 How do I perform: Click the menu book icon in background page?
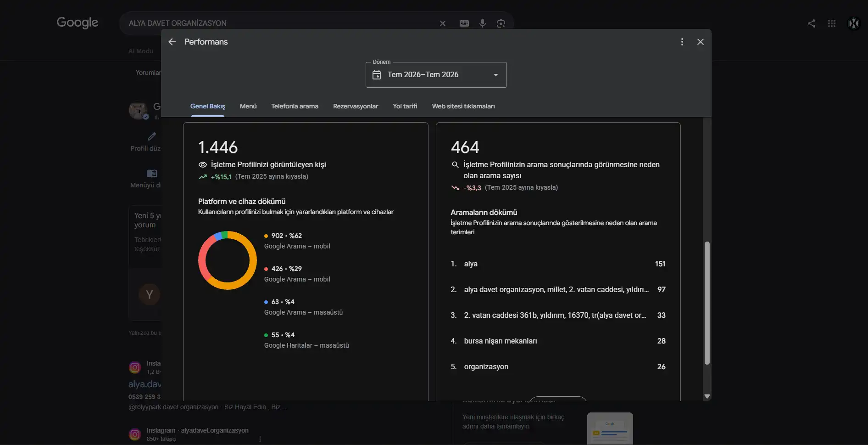tap(152, 174)
